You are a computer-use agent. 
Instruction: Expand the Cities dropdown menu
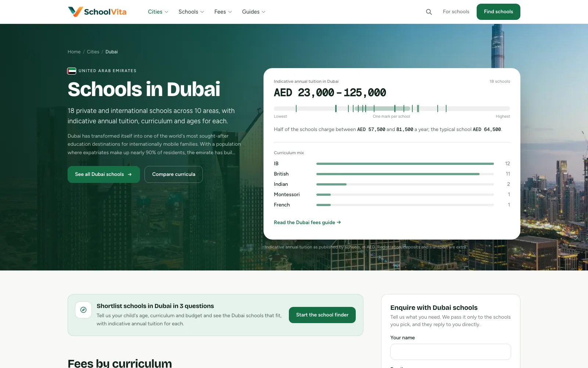click(158, 12)
